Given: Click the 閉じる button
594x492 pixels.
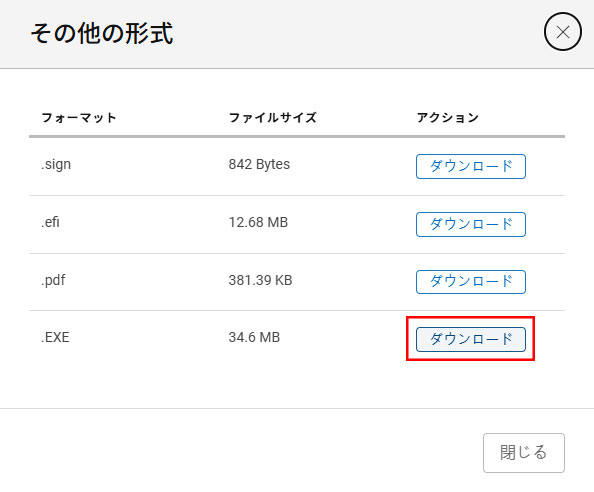Looking at the screenshot, I should point(524,453).
